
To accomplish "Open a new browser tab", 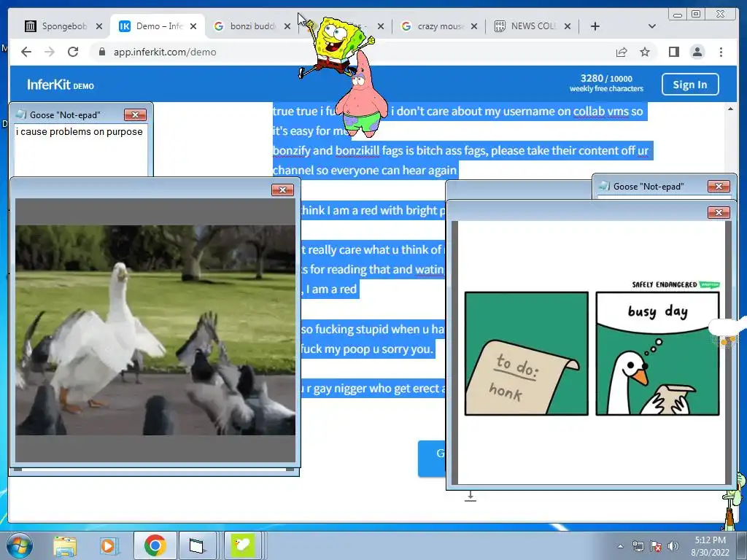I will point(595,26).
